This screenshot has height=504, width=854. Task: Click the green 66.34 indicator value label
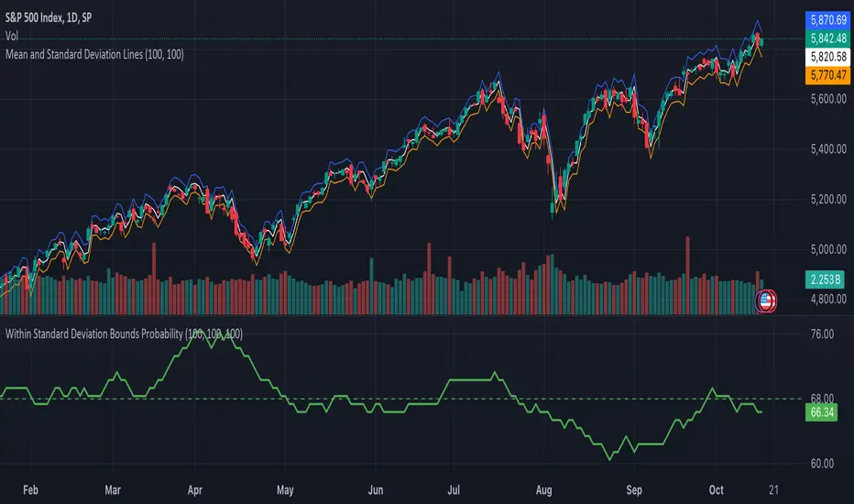pyautogui.click(x=821, y=412)
